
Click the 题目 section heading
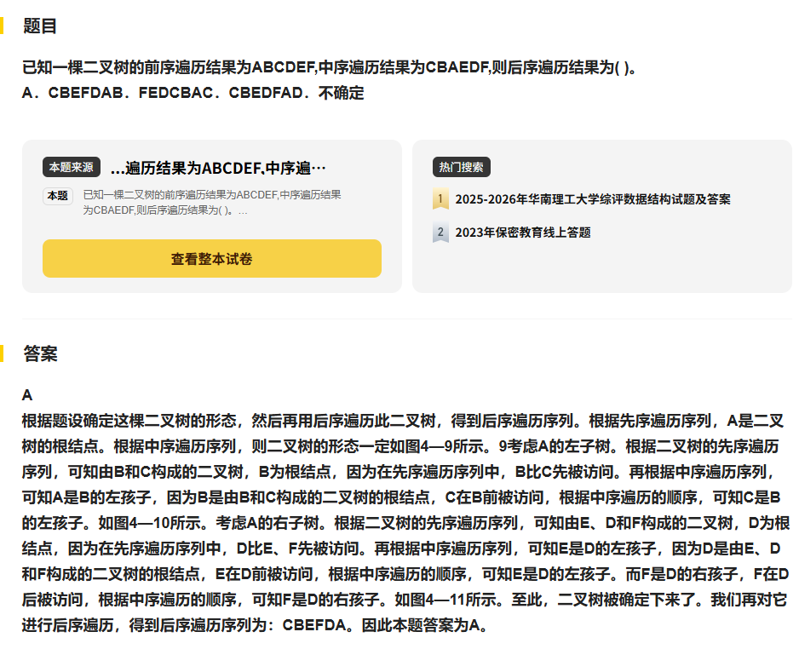coord(40,26)
